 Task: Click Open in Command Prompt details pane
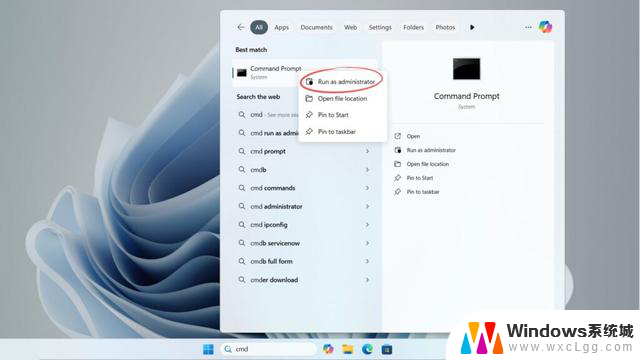point(413,136)
